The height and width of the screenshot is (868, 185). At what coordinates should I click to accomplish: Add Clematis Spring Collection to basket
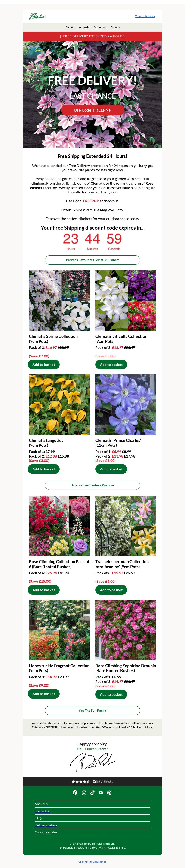43,365
